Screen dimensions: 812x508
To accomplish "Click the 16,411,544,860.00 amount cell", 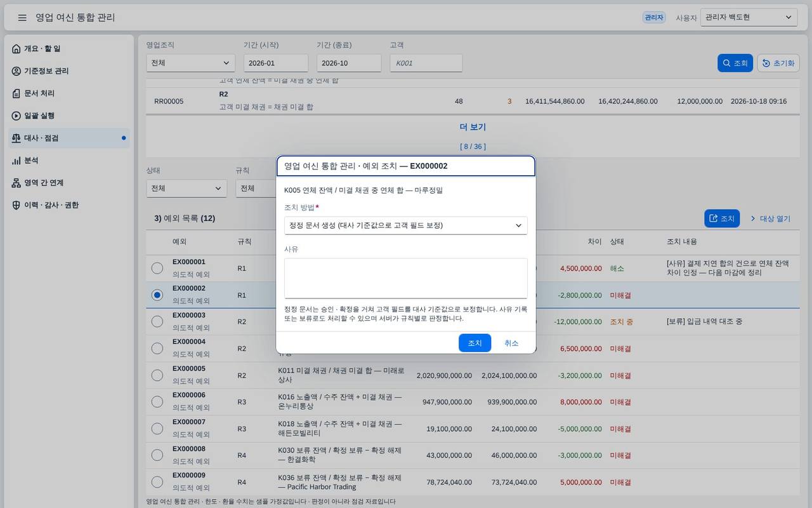I will (x=555, y=101).
